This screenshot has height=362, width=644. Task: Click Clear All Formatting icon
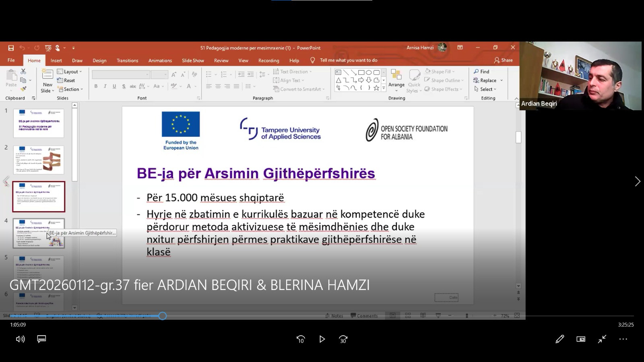coord(194,74)
